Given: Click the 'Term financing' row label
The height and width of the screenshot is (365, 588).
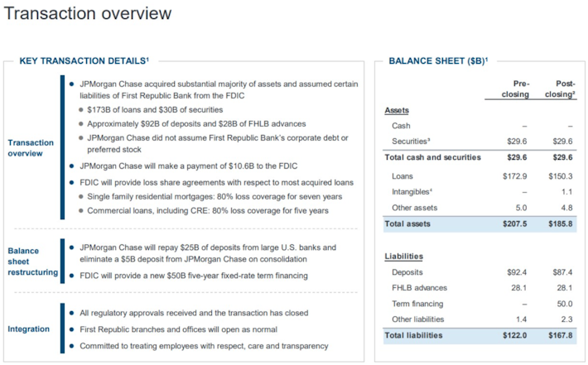Looking at the screenshot, I should pyautogui.click(x=417, y=304).
